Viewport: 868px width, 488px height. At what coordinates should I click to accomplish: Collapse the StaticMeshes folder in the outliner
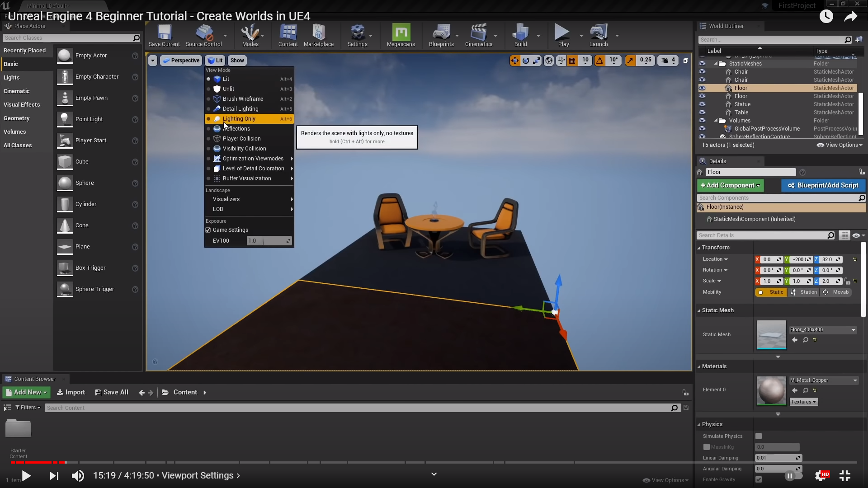(716, 64)
